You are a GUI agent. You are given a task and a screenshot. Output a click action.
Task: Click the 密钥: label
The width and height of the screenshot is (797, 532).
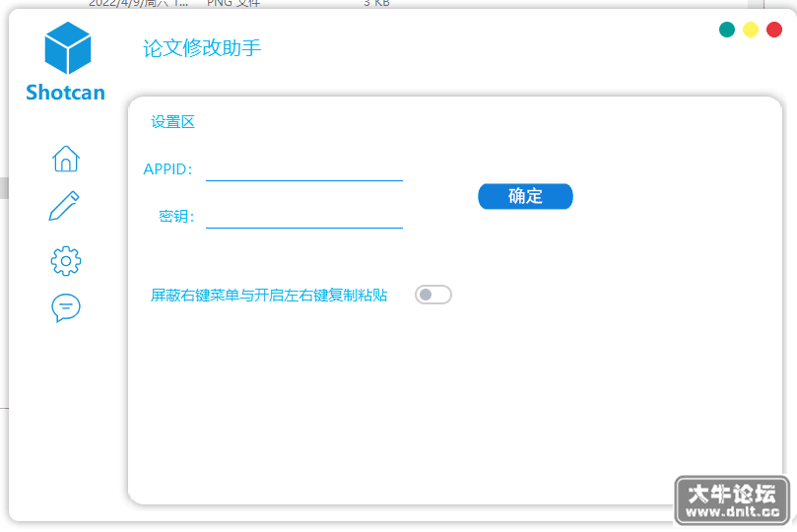[x=176, y=217]
